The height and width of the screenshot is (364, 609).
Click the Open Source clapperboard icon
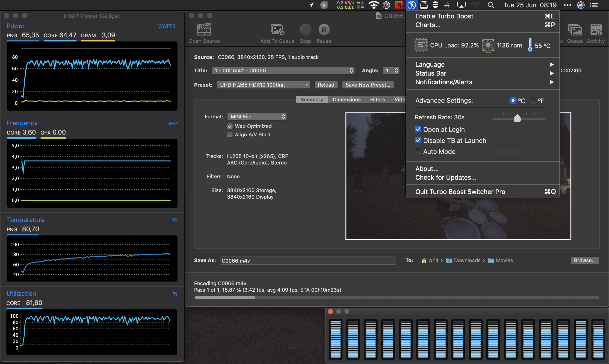tap(204, 29)
